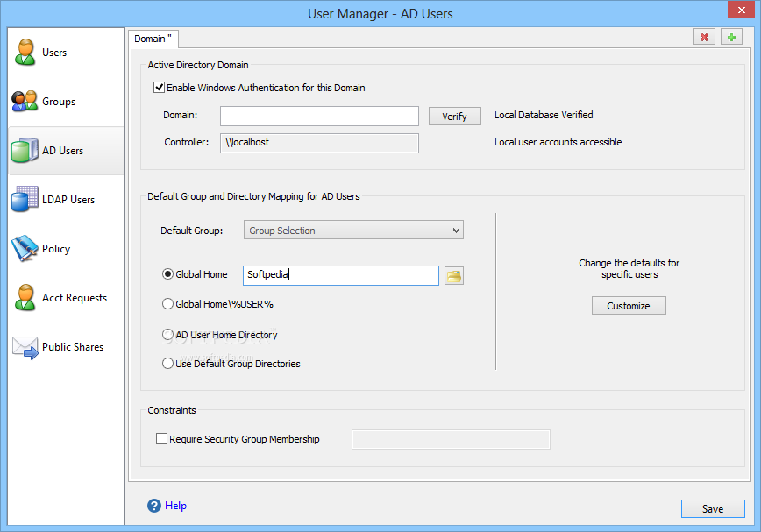Select AD User Home Directory option
The image size is (761, 532).
(x=167, y=335)
